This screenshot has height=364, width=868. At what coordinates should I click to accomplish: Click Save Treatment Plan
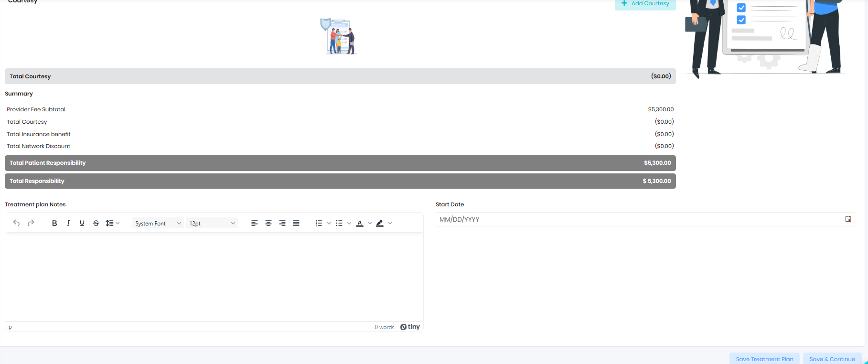click(x=764, y=359)
